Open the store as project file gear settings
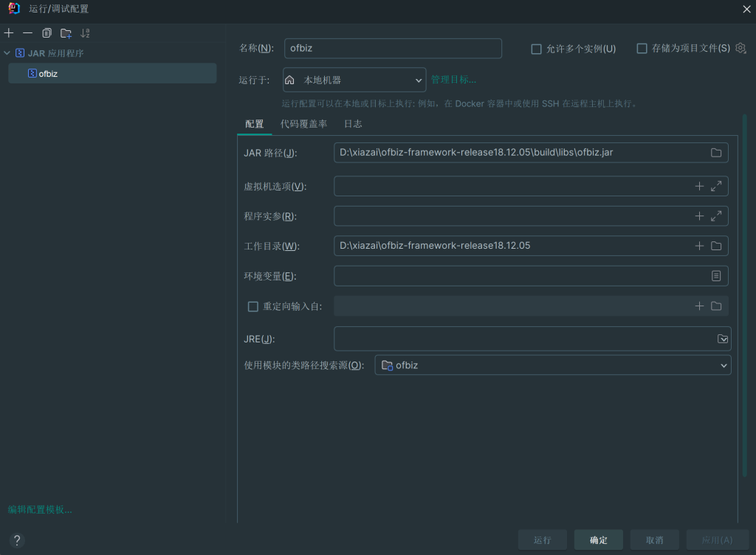This screenshot has width=756, height=555. point(740,48)
